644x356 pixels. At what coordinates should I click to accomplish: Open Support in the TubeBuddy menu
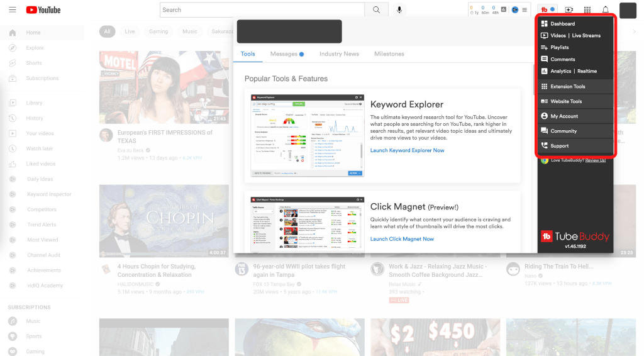pyautogui.click(x=559, y=146)
